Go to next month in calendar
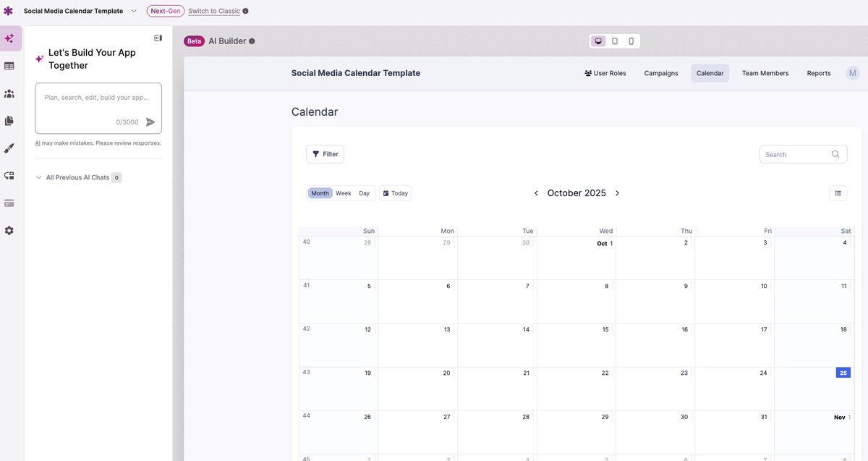Image resolution: width=868 pixels, height=461 pixels. 617,193
